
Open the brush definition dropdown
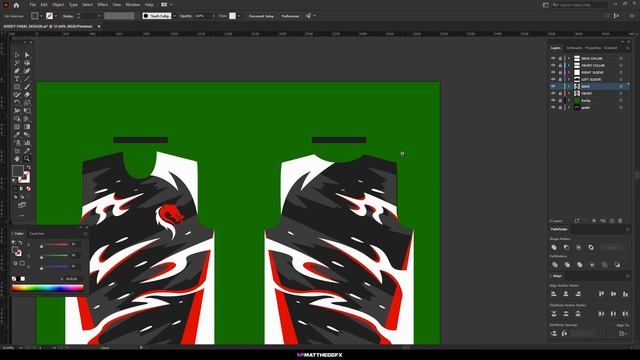coord(174,16)
